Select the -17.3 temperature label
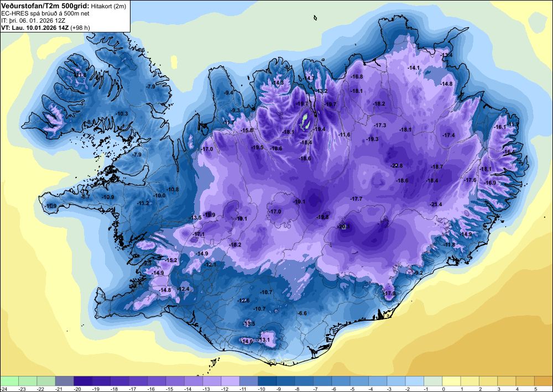 point(380,125)
